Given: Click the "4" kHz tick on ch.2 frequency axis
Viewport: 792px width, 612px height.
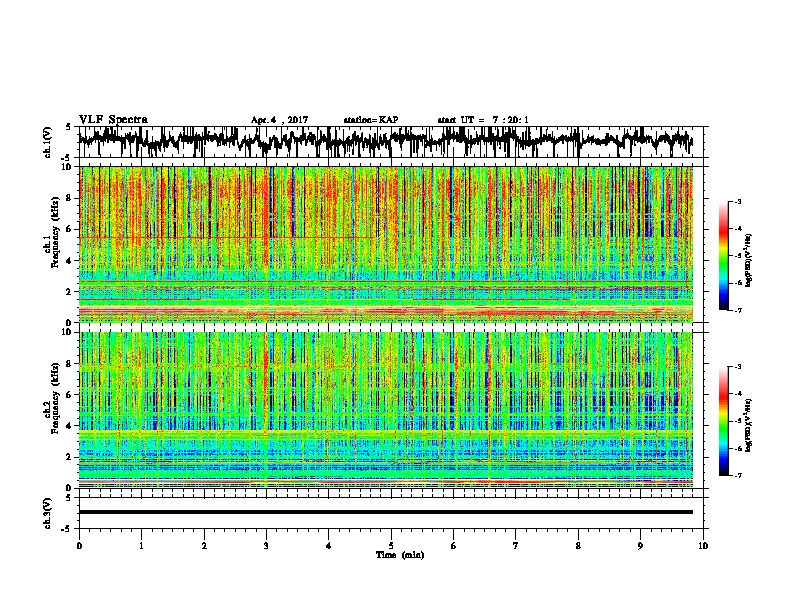Looking at the screenshot, I should [x=70, y=426].
